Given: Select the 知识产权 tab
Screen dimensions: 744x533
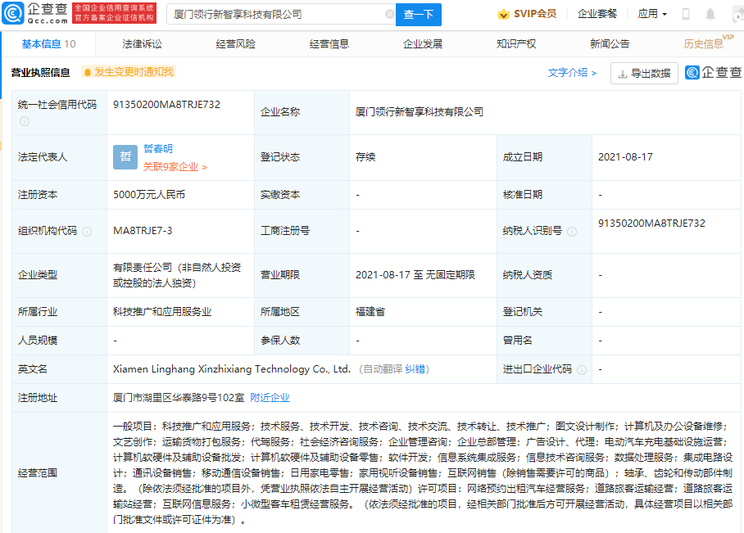Looking at the screenshot, I should point(516,44).
